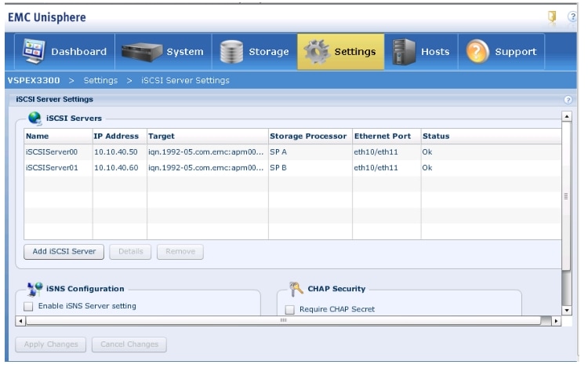The image size is (588, 383).
Task: Click the CHAP Security keys icon
Action: [x=296, y=289]
